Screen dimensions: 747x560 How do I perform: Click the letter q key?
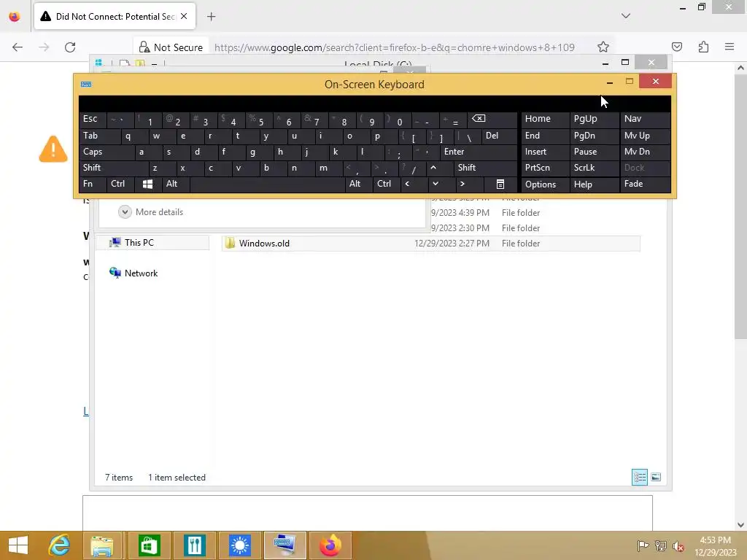pos(134,136)
